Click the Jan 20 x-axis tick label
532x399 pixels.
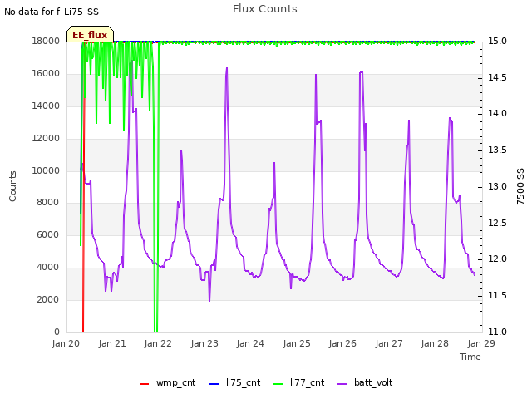click(x=66, y=343)
